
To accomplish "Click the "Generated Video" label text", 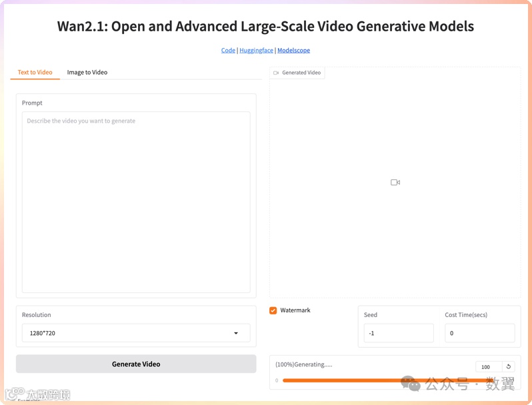I will (301, 73).
